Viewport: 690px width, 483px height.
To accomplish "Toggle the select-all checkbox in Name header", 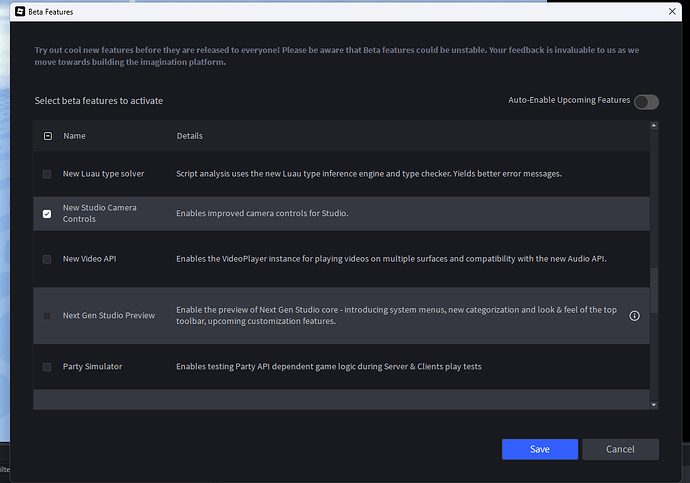I will point(48,136).
